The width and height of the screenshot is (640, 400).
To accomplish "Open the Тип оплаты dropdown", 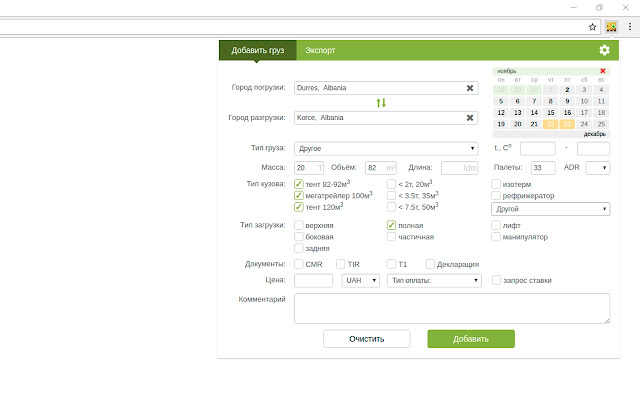I will pyautogui.click(x=434, y=280).
